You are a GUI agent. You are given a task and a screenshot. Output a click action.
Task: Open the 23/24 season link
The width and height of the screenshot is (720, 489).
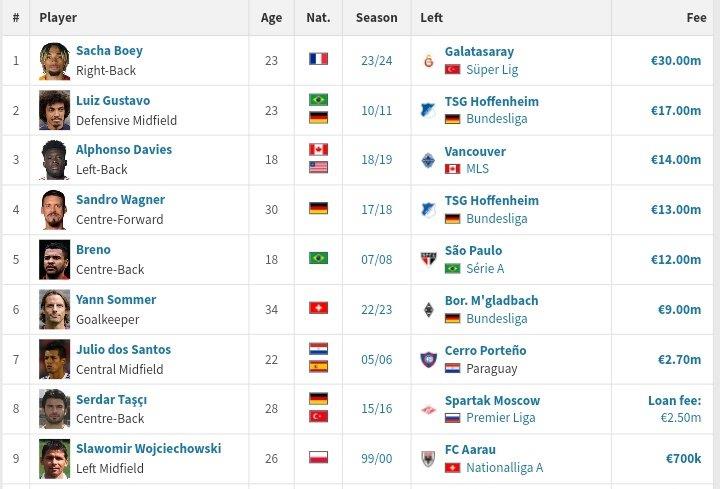pyautogui.click(x=376, y=60)
